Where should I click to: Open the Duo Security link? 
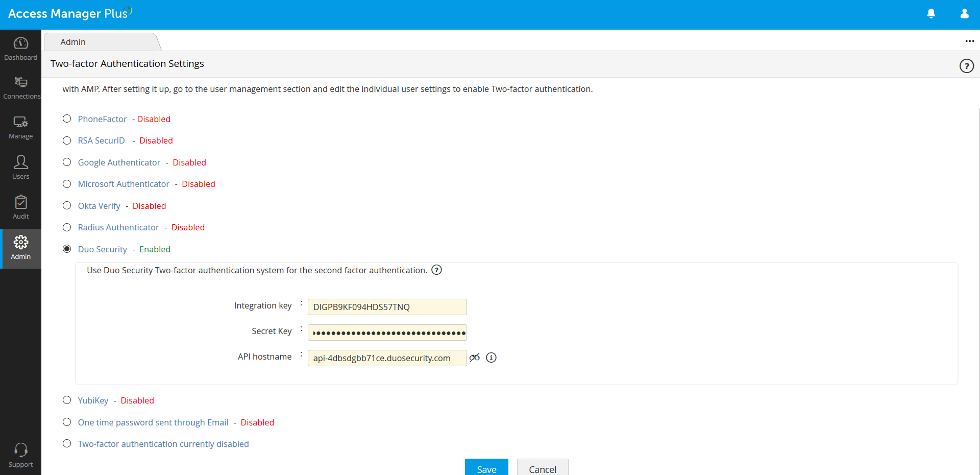(103, 249)
